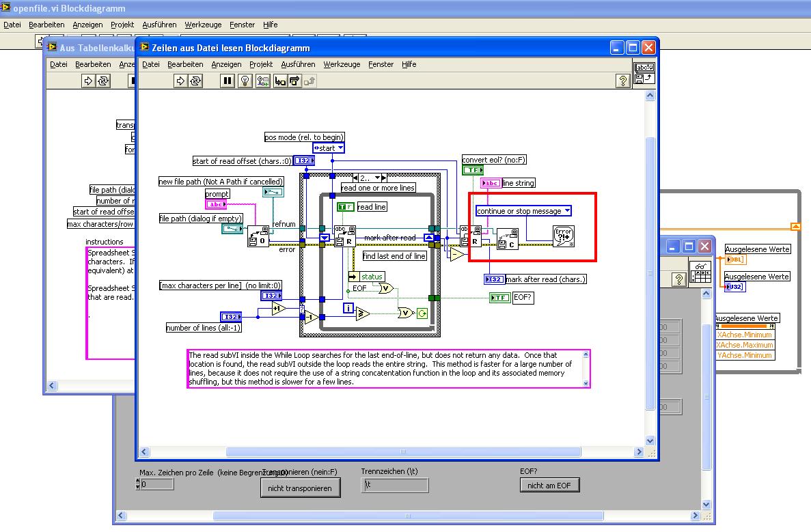Click the Trennzeichen input field
The image size is (811, 532).
tap(395, 485)
